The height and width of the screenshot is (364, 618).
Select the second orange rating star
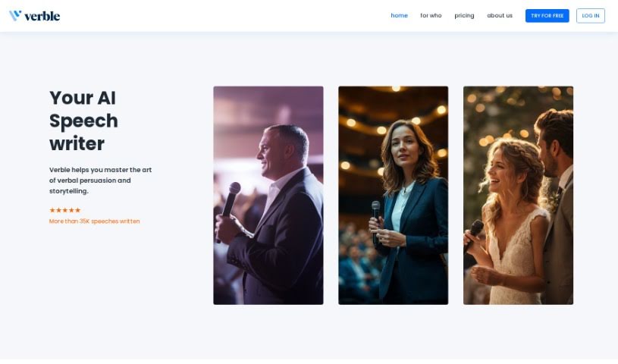click(x=58, y=210)
